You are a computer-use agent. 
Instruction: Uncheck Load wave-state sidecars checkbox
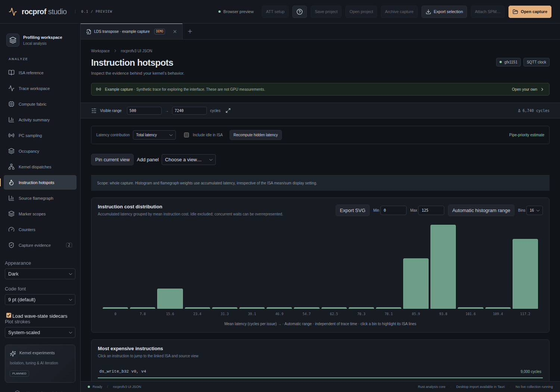pyautogui.click(x=9, y=315)
